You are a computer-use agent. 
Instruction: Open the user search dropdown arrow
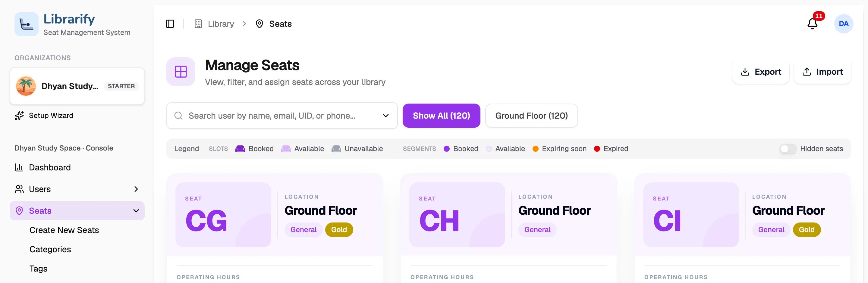[386, 116]
